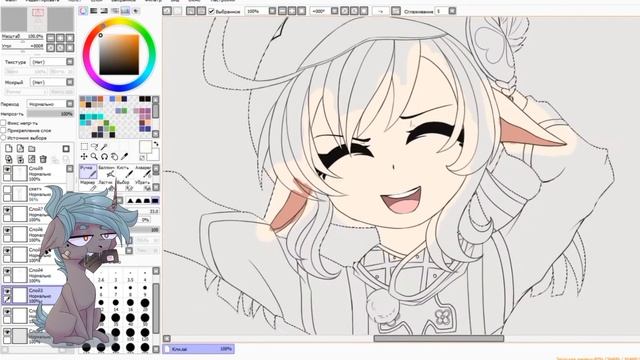The width and height of the screenshot is (640, 360).
Task: Swap foreground and background colors
Action: [156, 144]
